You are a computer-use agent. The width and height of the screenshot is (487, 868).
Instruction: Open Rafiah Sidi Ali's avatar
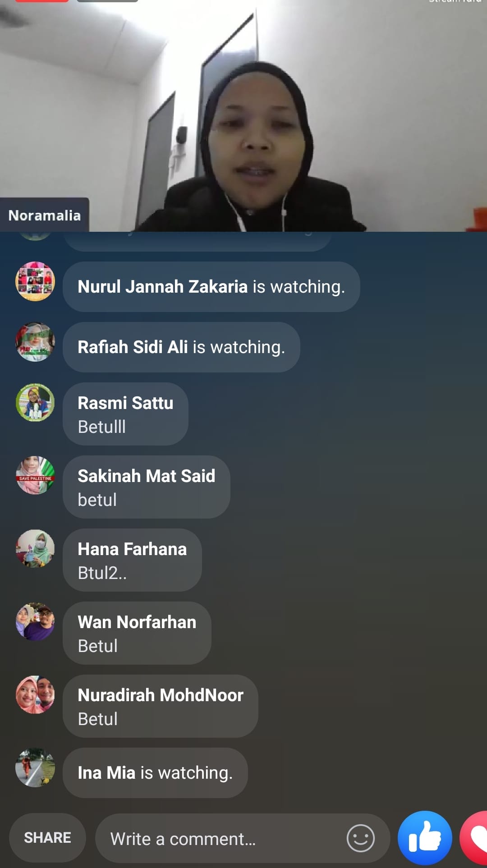pos(35,342)
